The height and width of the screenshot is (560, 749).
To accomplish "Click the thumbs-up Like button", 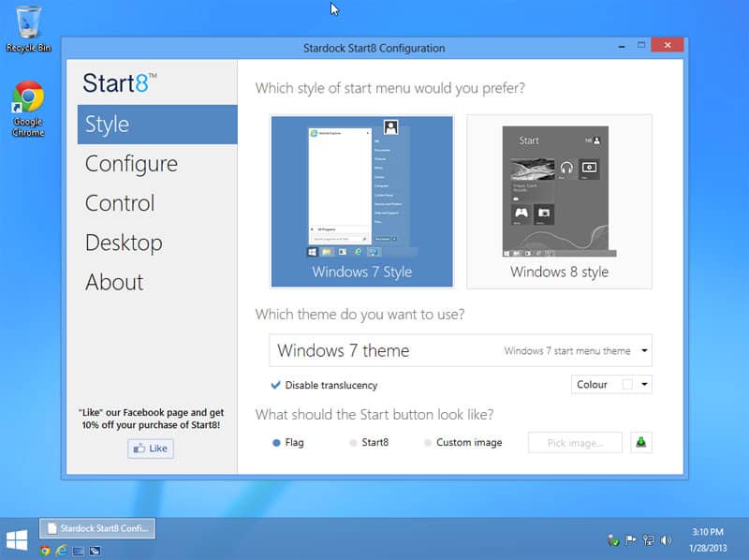I will coord(151,449).
